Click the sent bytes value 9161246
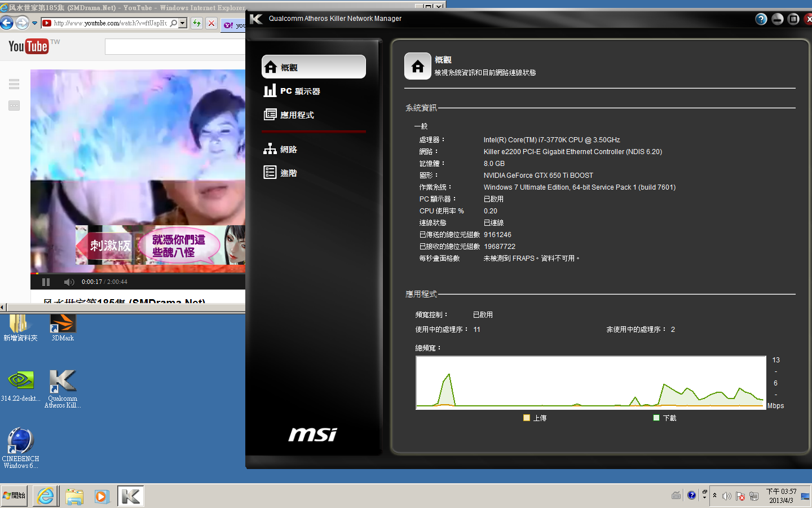The image size is (812, 508). tap(497, 235)
